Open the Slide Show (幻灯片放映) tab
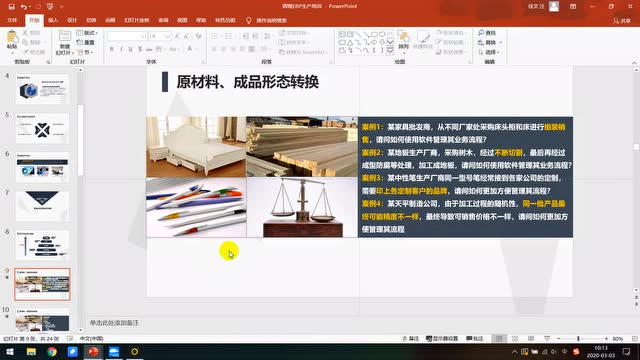The height and width of the screenshot is (360, 640). [x=137, y=20]
